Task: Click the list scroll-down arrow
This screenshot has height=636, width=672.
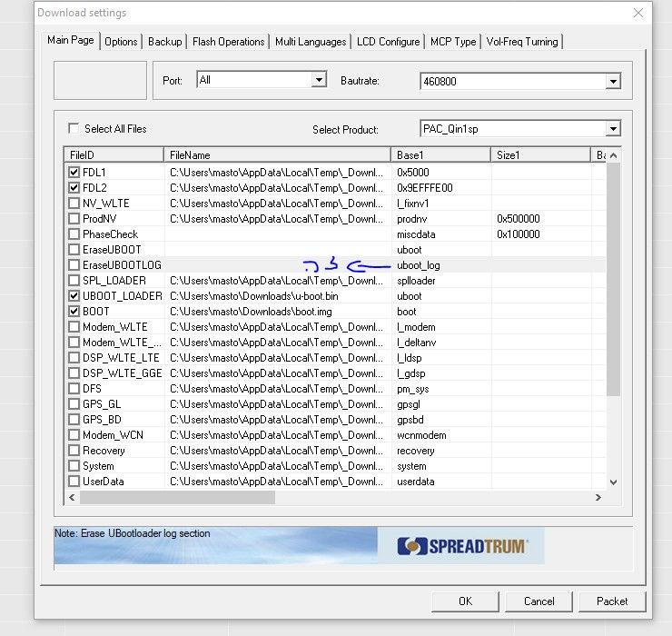Action: point(613,482)
